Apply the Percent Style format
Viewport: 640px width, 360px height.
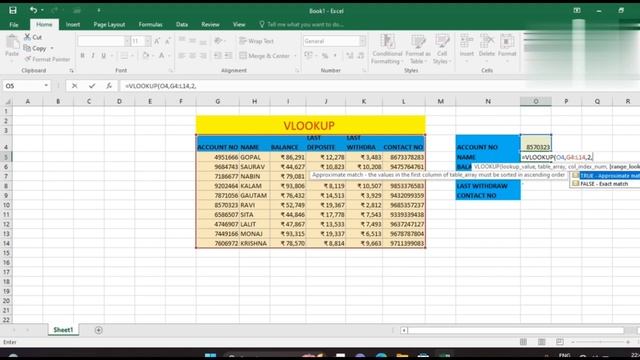click(x=325, y=56)
